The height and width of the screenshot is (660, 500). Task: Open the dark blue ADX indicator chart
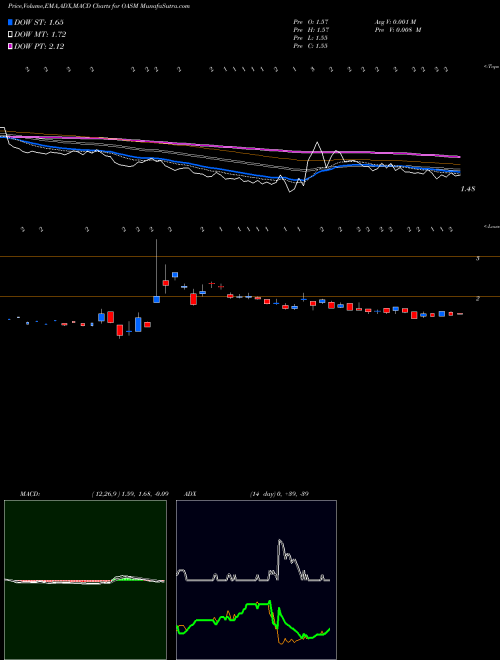256,580
